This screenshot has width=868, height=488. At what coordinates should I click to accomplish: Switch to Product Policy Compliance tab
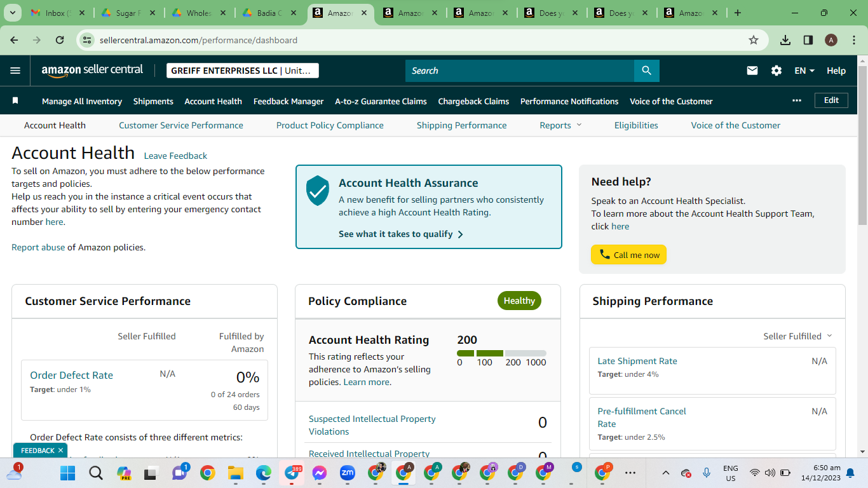(x=330, y=125)
